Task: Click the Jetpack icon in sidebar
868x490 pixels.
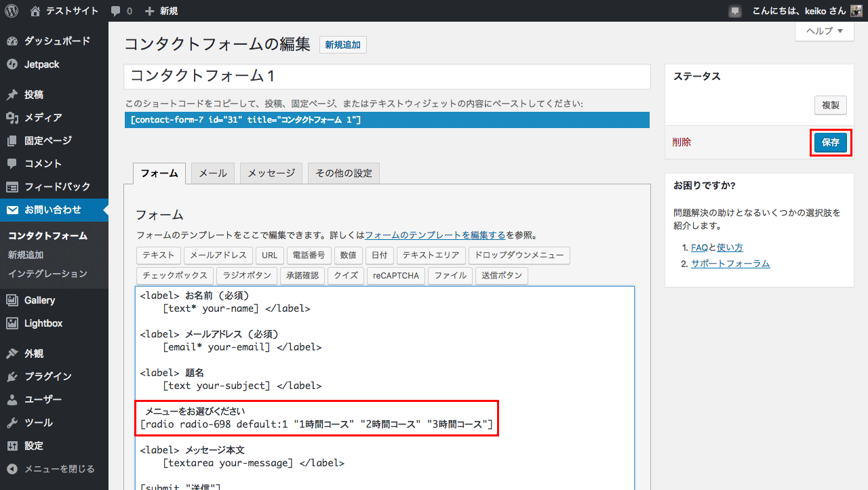Action: [12, 64]
